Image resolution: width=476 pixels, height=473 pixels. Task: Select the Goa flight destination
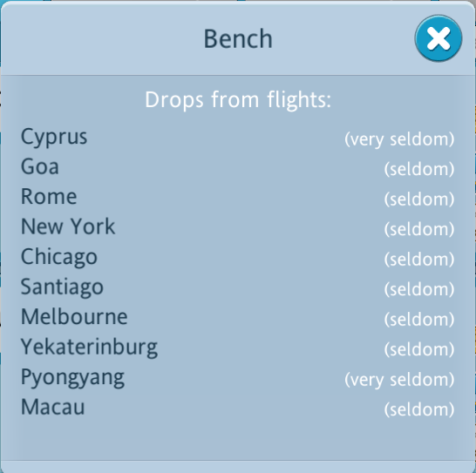(x=40, y=166)
